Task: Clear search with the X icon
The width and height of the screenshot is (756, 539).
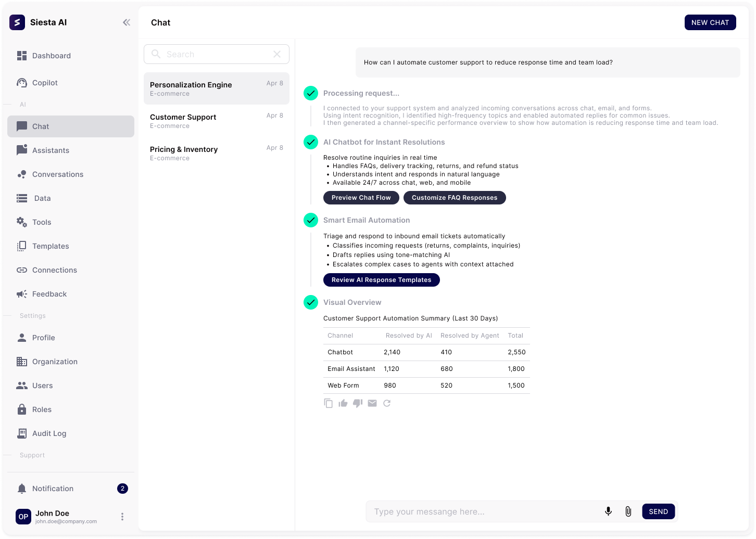Action: 277,54
